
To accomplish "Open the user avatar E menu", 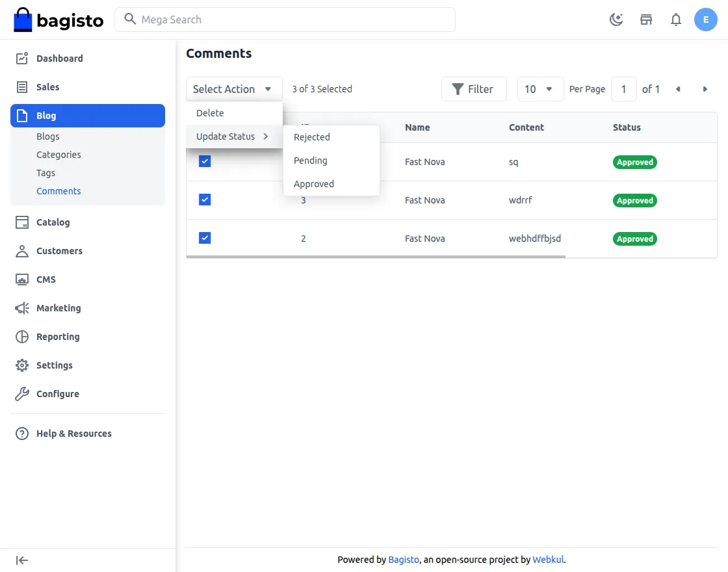I will (705, 19).
